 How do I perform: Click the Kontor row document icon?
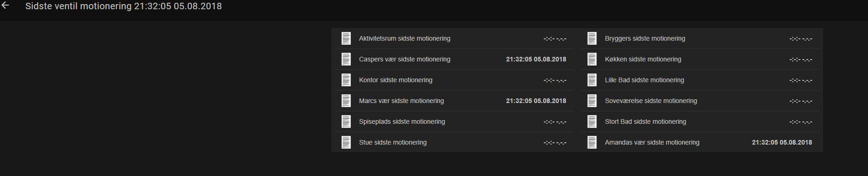pos(346,80)
